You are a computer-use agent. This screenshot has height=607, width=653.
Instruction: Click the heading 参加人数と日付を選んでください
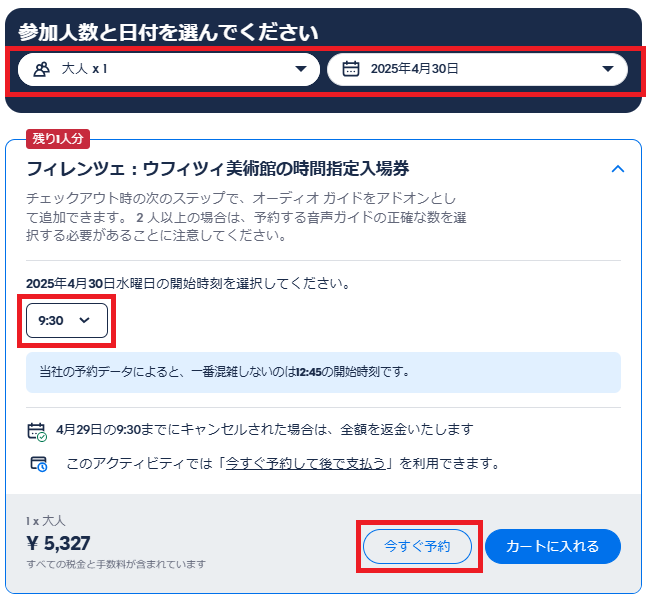[x=168, y=32]
